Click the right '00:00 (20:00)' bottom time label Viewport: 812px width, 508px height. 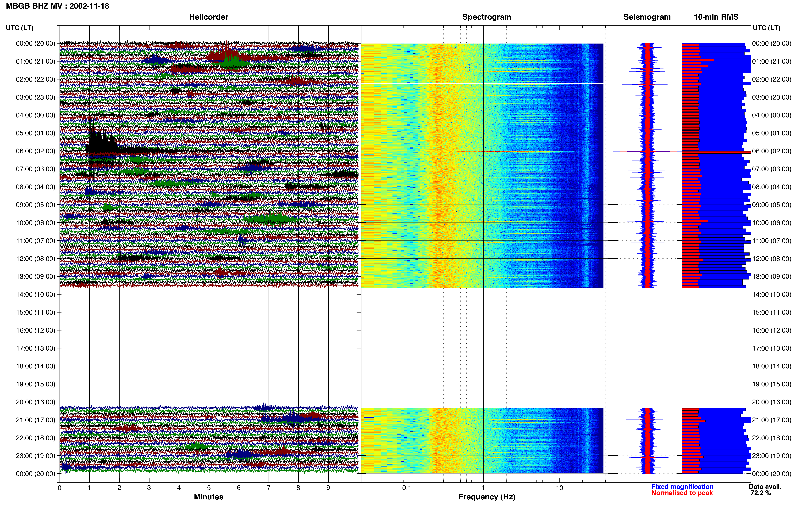click(x=772, y=474)
